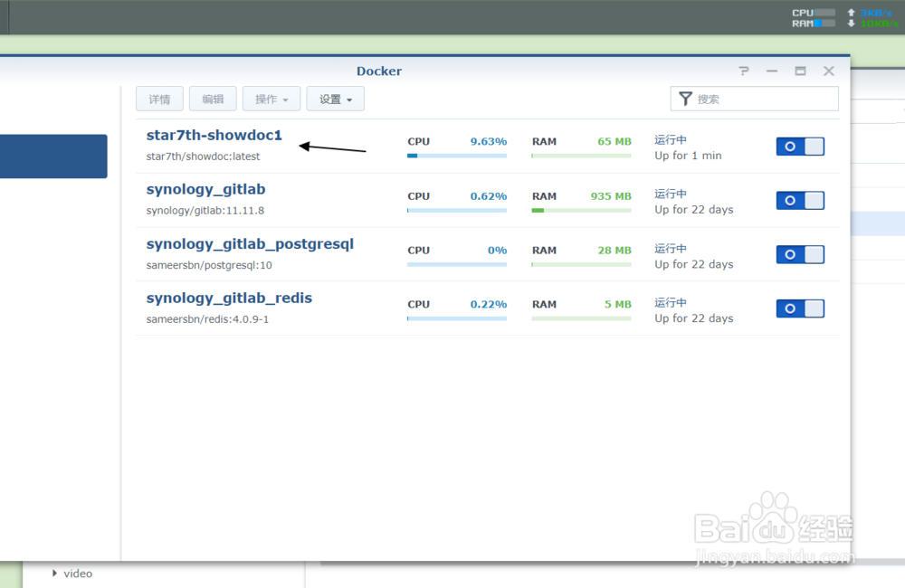Click the 详情 details button

159,99
